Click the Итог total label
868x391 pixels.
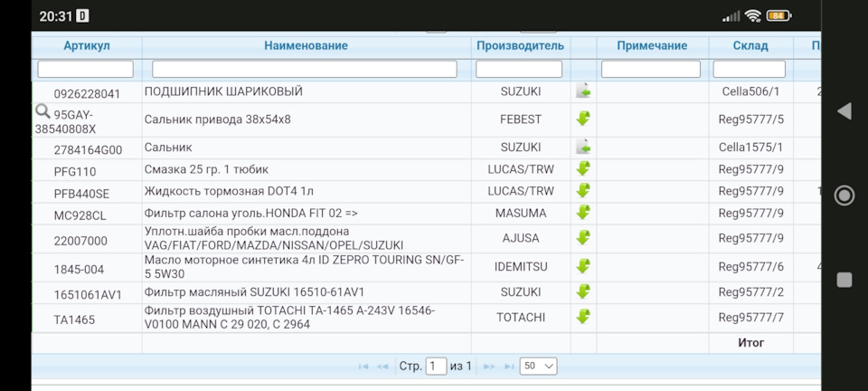750,343
